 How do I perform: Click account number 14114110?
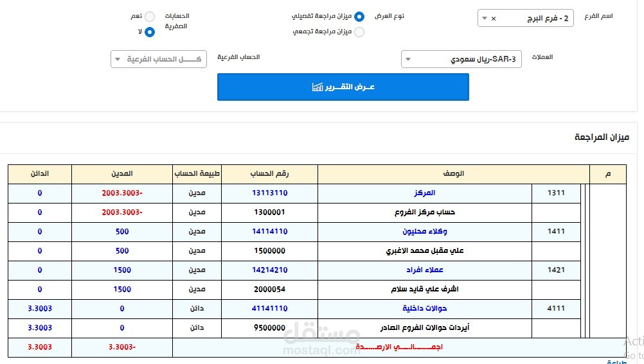[270, 232]
